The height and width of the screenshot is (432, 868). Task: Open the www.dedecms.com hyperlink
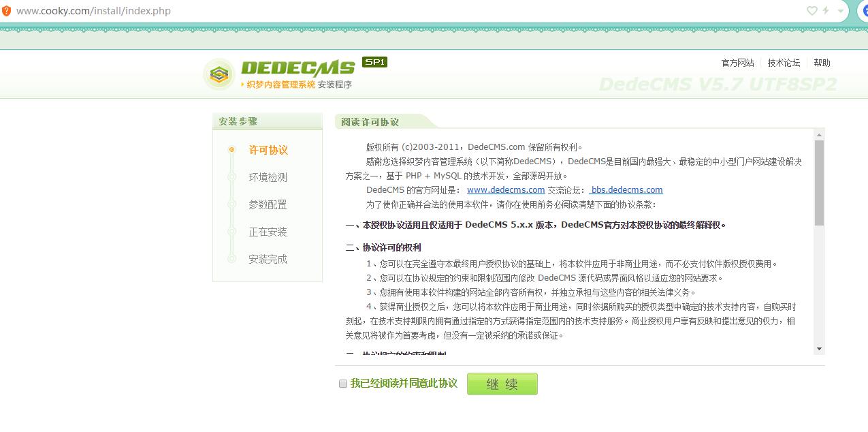[x=506, y=190]
